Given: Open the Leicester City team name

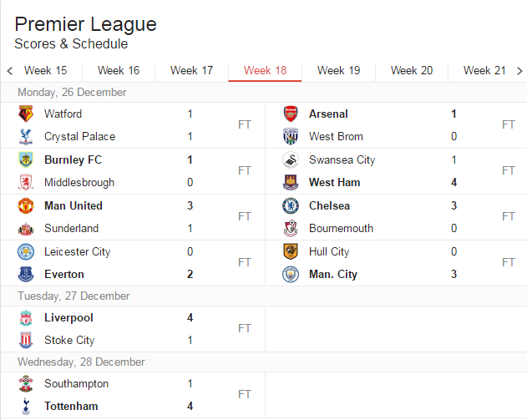Looking at the screenshot, I should 77,252.
